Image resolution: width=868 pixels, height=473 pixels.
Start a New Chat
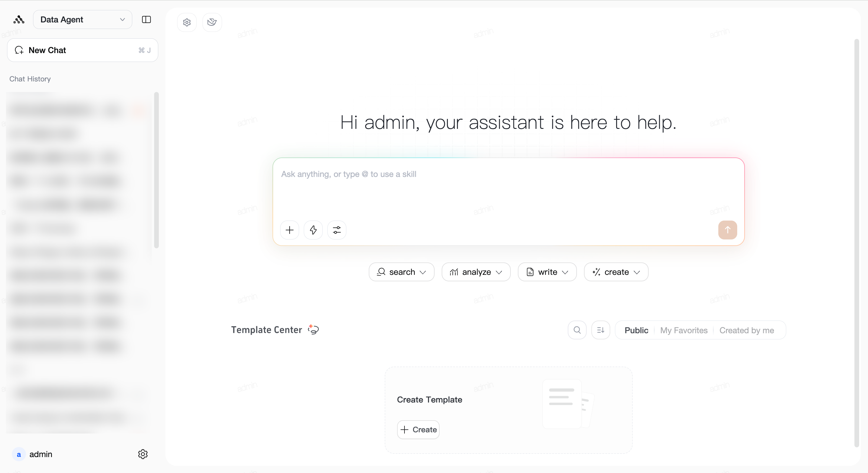(x=83, y=50)
